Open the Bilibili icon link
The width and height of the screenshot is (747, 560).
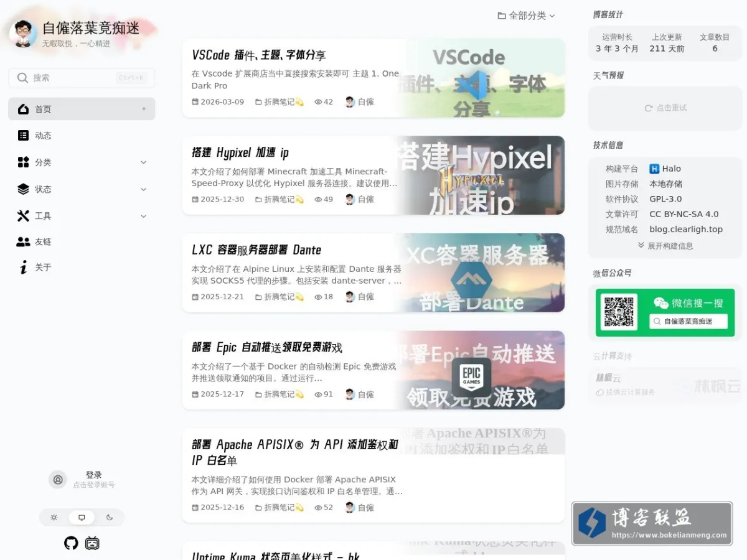coord(92,543)
